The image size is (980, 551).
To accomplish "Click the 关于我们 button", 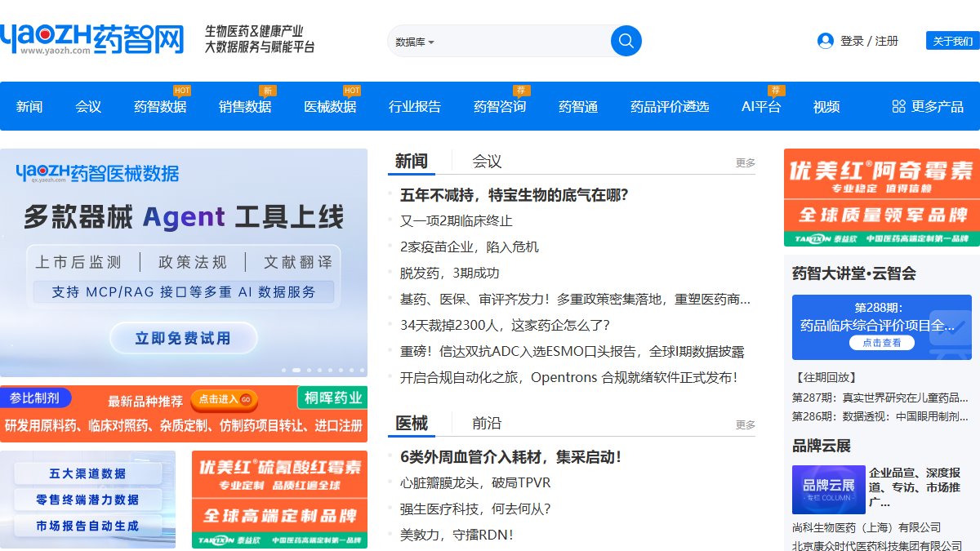I will 952,41.
